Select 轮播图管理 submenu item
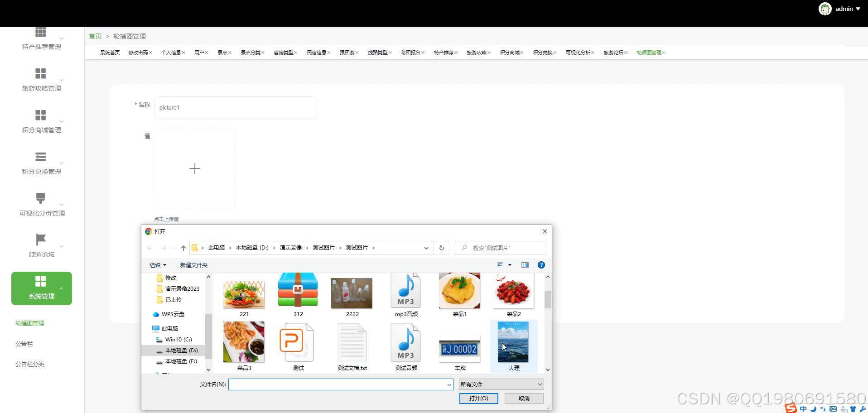The width and height of the screenshot is (868, 413). click(x=30, y=323)
